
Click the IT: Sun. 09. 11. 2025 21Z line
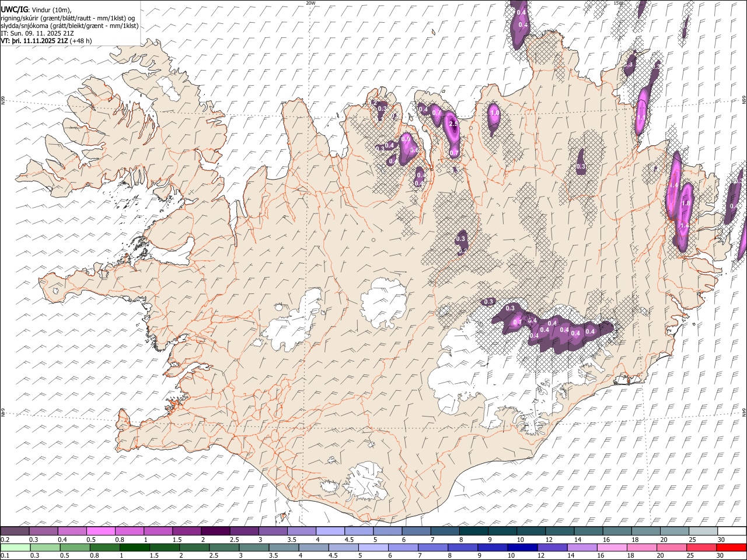(x=37, y=33)
